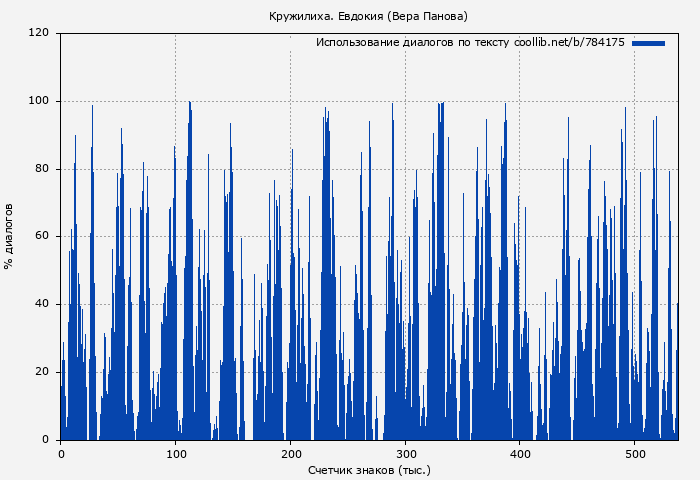Click the x-axis tick label 400
The height and width of the screenshot is (480, 700).
pyautogui.click(x=520, y=453)
